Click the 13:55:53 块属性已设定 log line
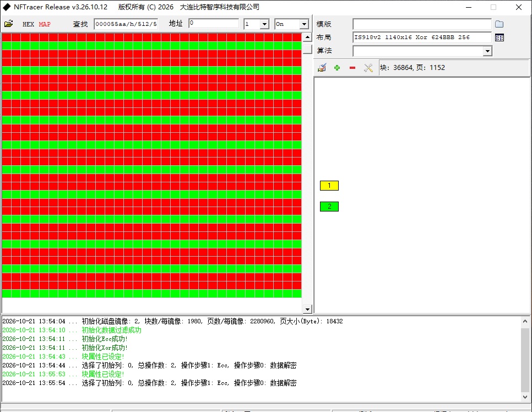 point(63,374)
